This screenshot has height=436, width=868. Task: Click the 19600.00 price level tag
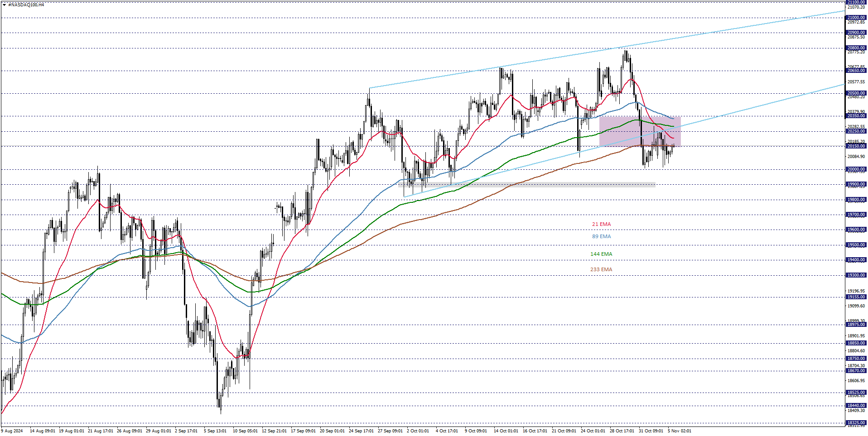(x=856, y=230)
